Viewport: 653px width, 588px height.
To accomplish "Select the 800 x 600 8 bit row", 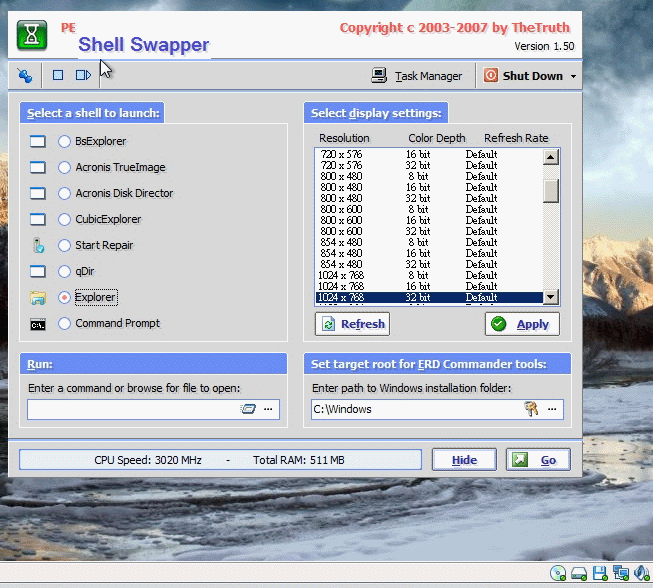I will [429, 209].
